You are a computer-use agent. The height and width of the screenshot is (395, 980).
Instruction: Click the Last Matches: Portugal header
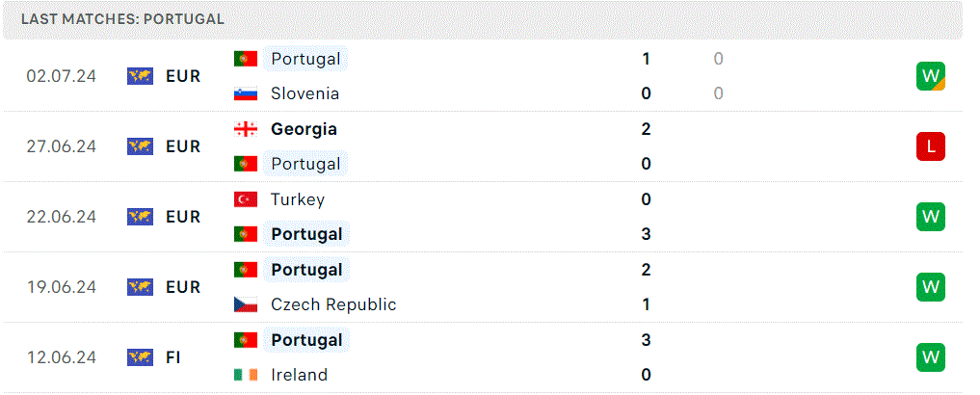(x=122, y=18)
